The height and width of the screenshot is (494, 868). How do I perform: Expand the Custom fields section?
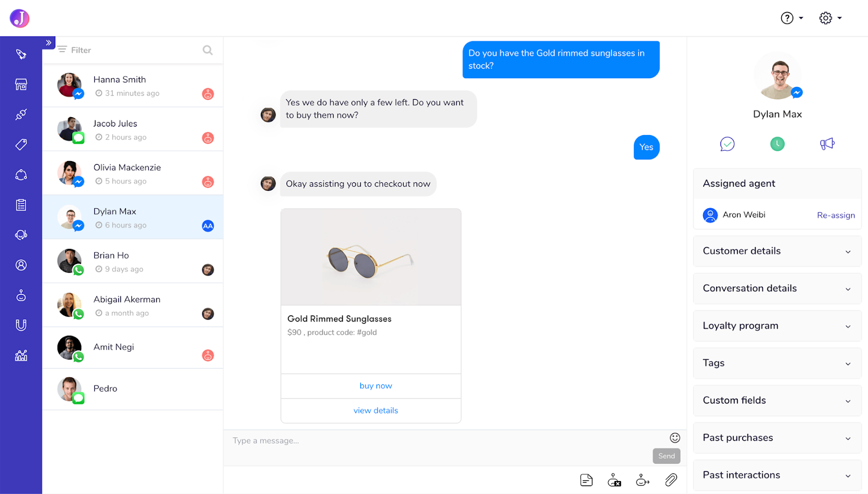click(x=777, y=401)
